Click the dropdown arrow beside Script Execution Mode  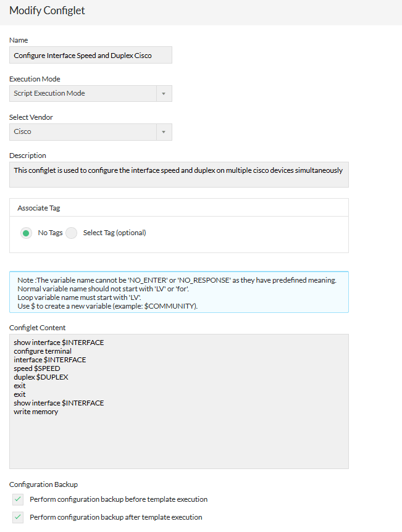[x=165, y=93]
